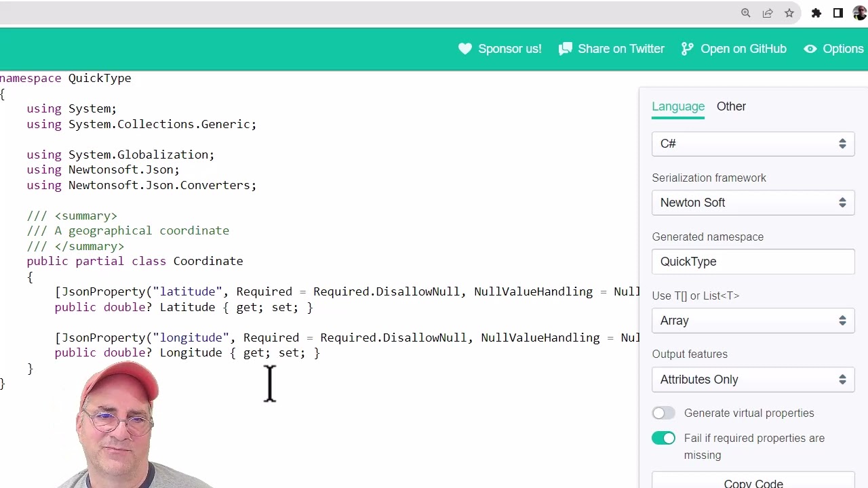868x488 pixels.
Task: Click "using System.Globalization;" line
Action: pyautogui.click(x=121, y=155)
